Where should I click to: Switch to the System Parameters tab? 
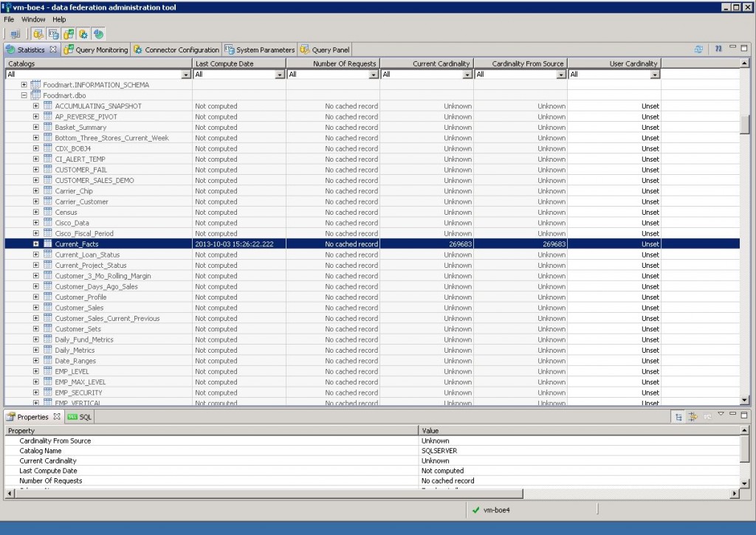point(260,49)
